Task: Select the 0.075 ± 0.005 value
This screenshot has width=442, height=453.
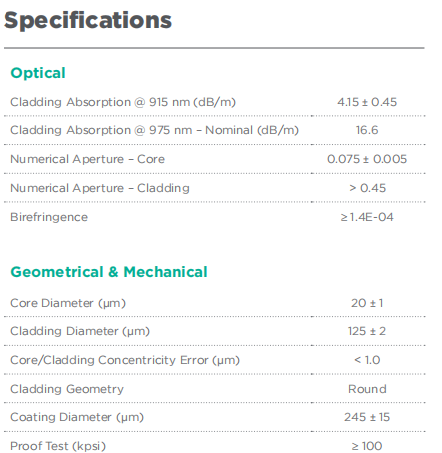Action: coord(367,159)
